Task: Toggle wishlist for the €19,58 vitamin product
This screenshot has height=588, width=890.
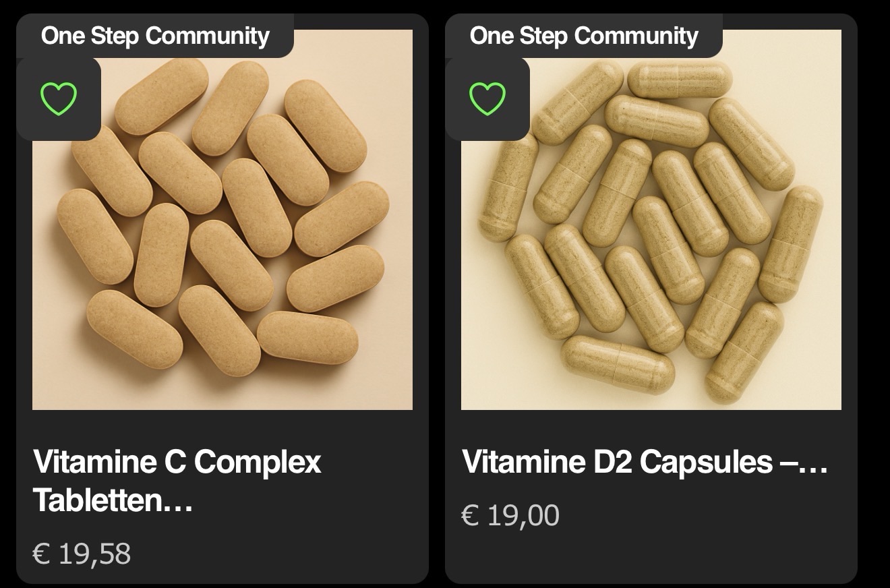Action: [x=59, y=98]
